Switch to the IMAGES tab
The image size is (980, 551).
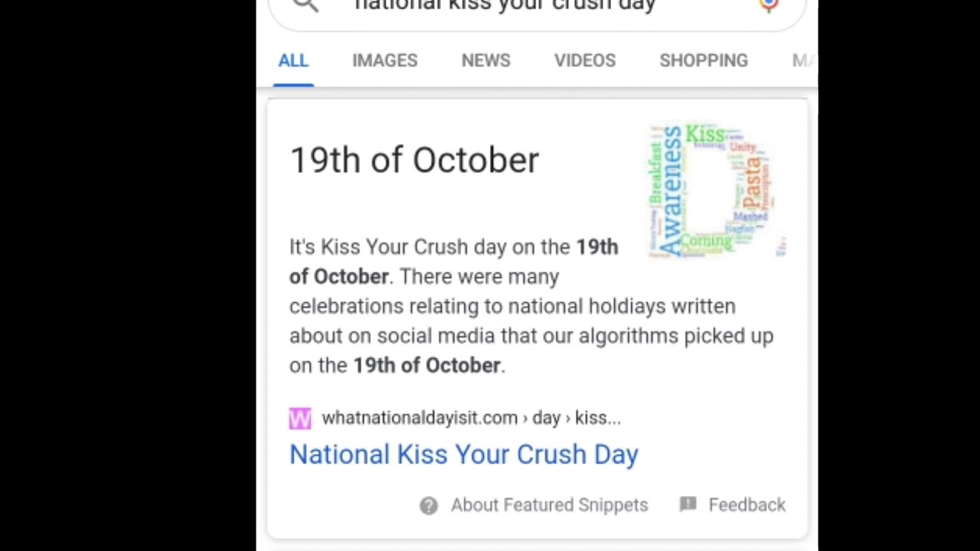385,60
